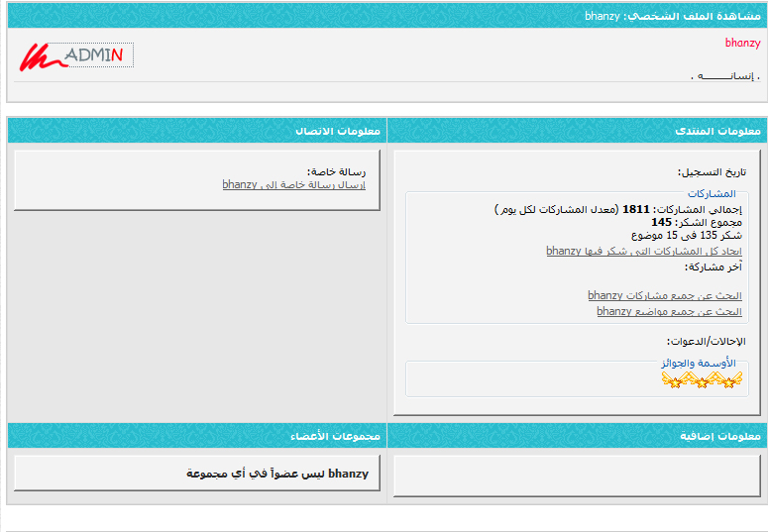Click the middle winged star award
This screenshot has height=532, width=768.
(702, 380)
